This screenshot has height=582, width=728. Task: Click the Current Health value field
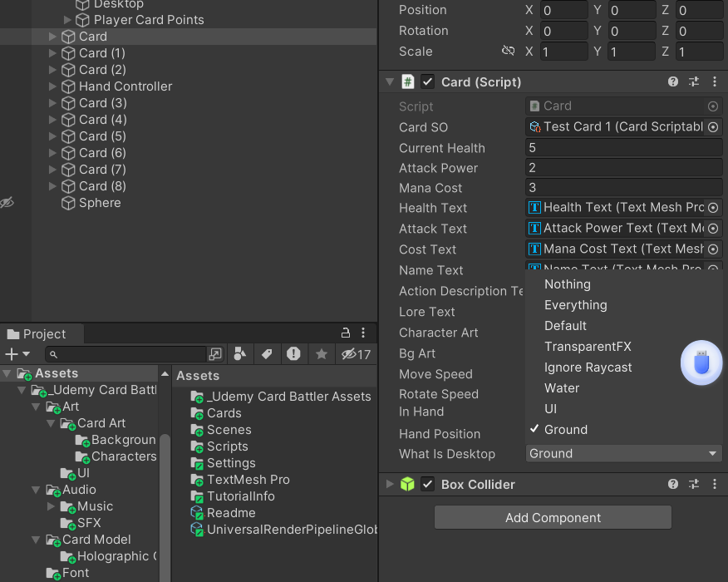tap(623, 148)
